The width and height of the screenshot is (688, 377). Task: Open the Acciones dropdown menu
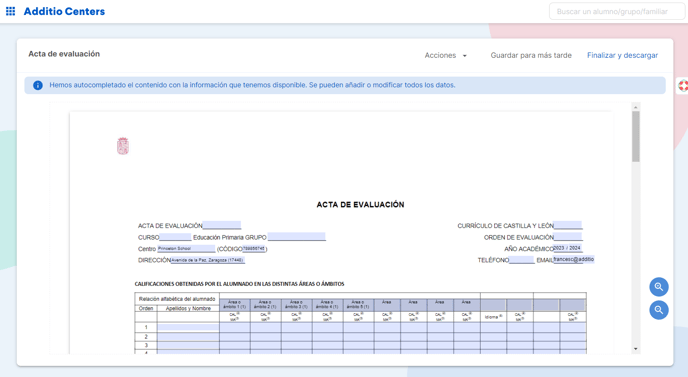click(445, 55)
